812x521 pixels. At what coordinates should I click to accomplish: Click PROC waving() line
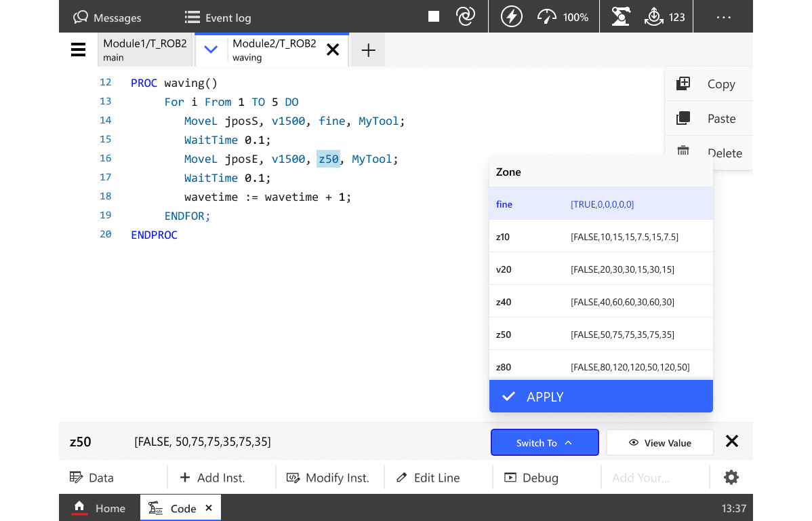174,83
